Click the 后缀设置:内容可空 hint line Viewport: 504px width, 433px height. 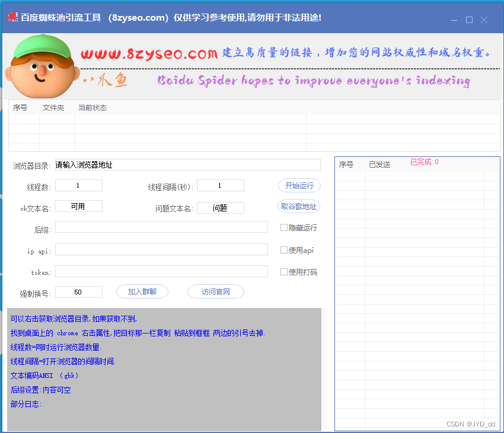tap(40, 390)
